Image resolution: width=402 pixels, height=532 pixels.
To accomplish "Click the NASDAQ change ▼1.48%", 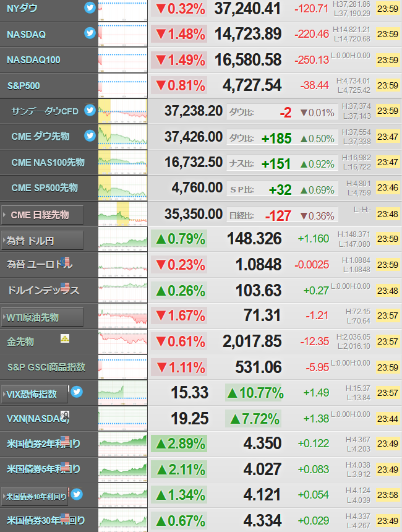I will pyautogui.click(x=179, y=34).
